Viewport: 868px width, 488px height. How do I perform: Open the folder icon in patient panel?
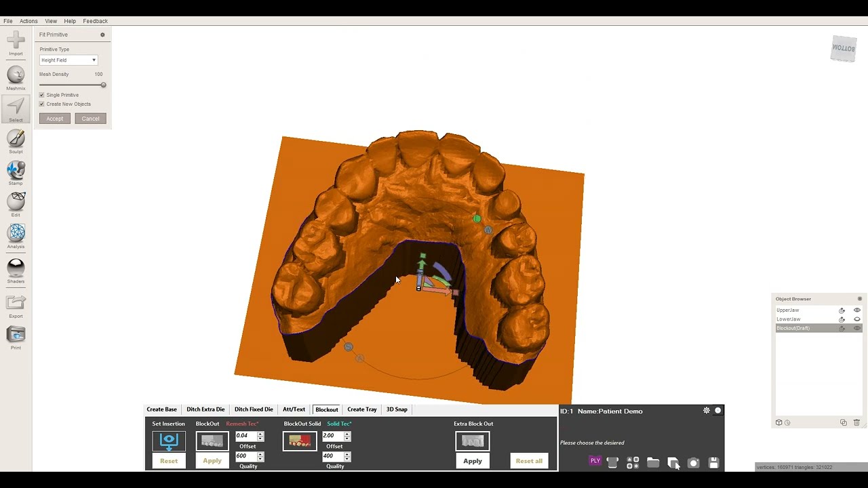(653, 463)
